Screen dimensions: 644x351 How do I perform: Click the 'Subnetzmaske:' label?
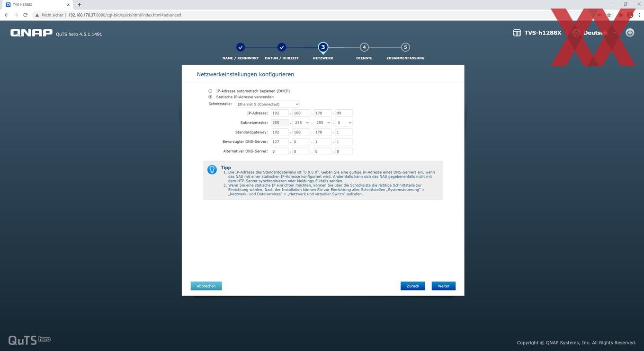click(254, 123)
